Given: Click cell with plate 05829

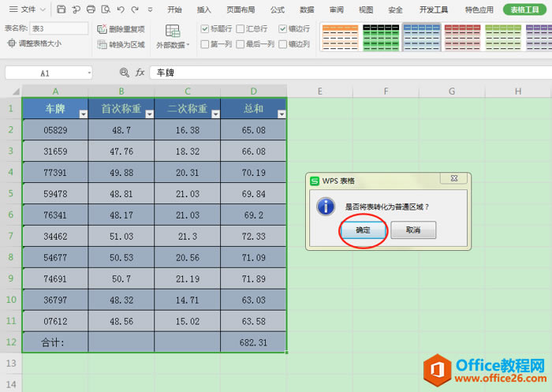Looking at the screenshot, I should tap(55, 130).
